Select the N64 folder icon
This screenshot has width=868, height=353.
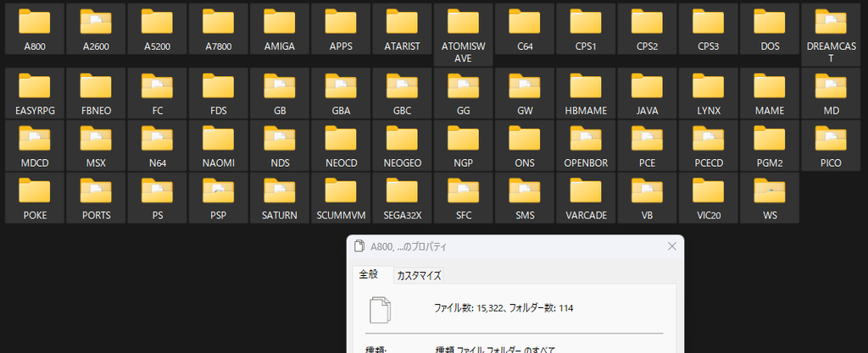click(x=157, y=138)
